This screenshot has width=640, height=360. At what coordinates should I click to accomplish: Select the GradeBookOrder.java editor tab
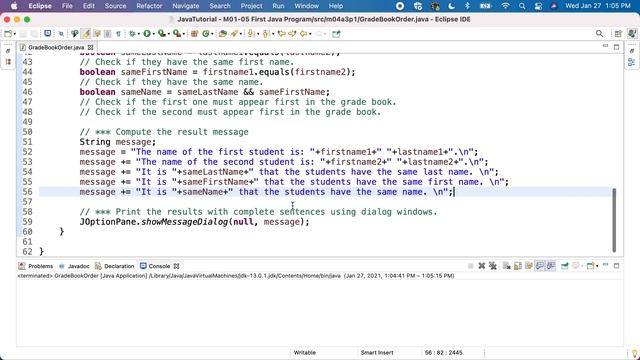(x=56, y=47)
